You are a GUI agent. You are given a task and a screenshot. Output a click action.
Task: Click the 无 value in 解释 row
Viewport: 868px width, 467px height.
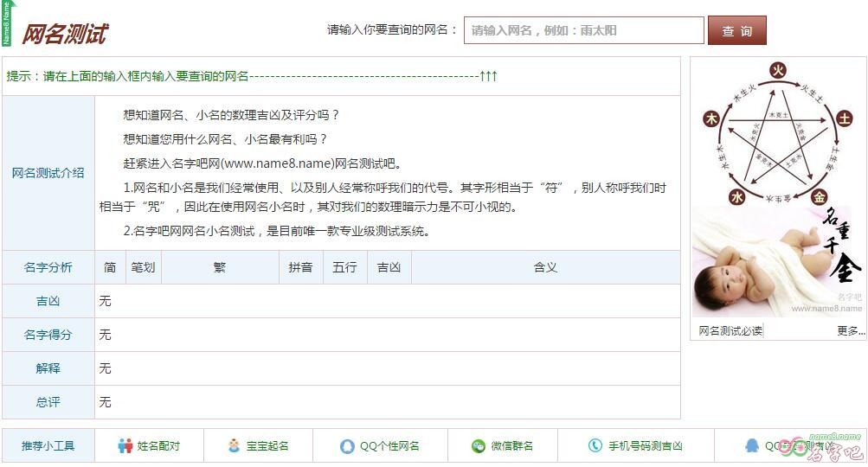point(106,368)
